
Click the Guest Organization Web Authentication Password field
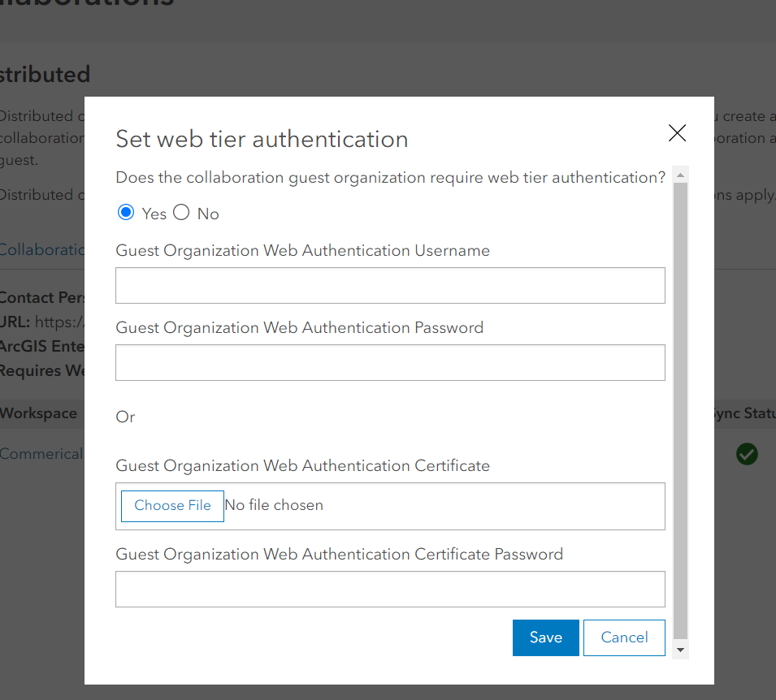(x=389, y=362)
